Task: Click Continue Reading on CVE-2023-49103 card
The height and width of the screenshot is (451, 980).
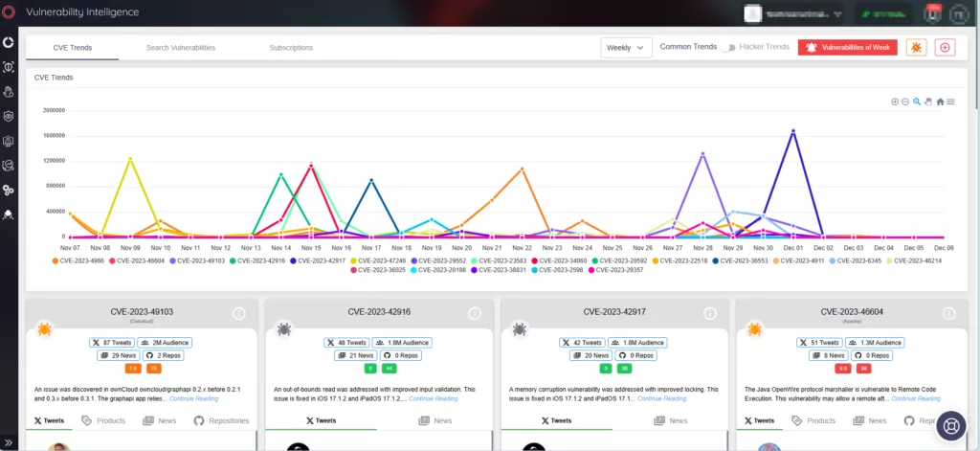Action: click(x=193, y=398)
